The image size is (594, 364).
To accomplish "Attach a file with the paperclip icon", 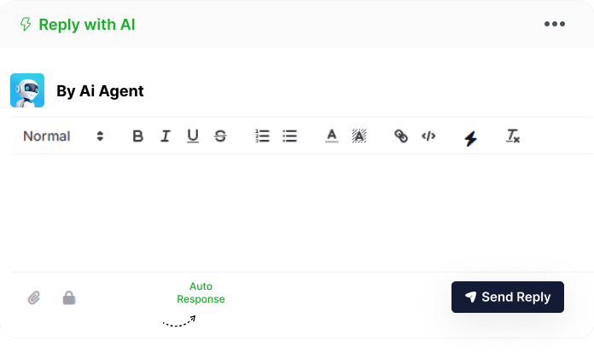I will pos(34,298).
